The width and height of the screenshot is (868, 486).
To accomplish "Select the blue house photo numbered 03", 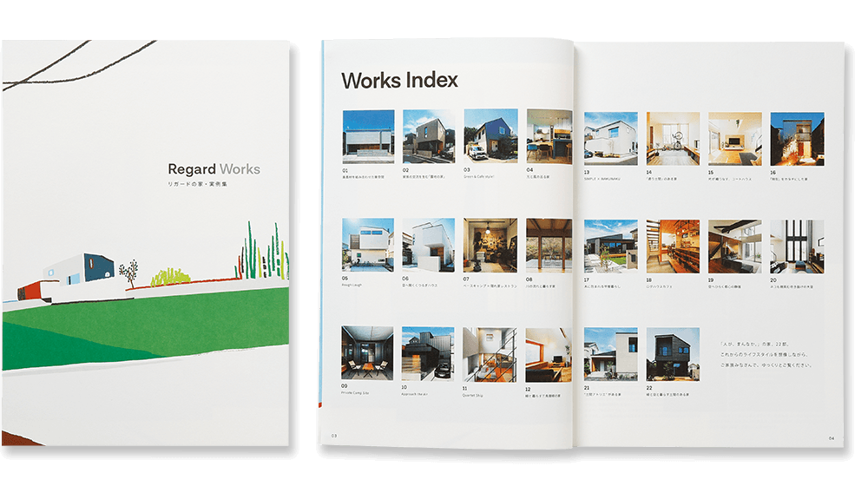I will coord(490,135).
